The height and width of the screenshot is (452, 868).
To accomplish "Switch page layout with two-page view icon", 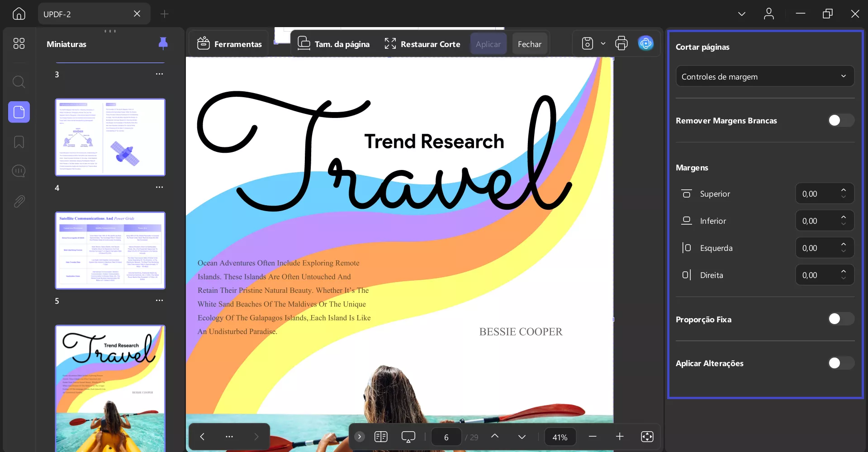I will click(x=381, y=437).
